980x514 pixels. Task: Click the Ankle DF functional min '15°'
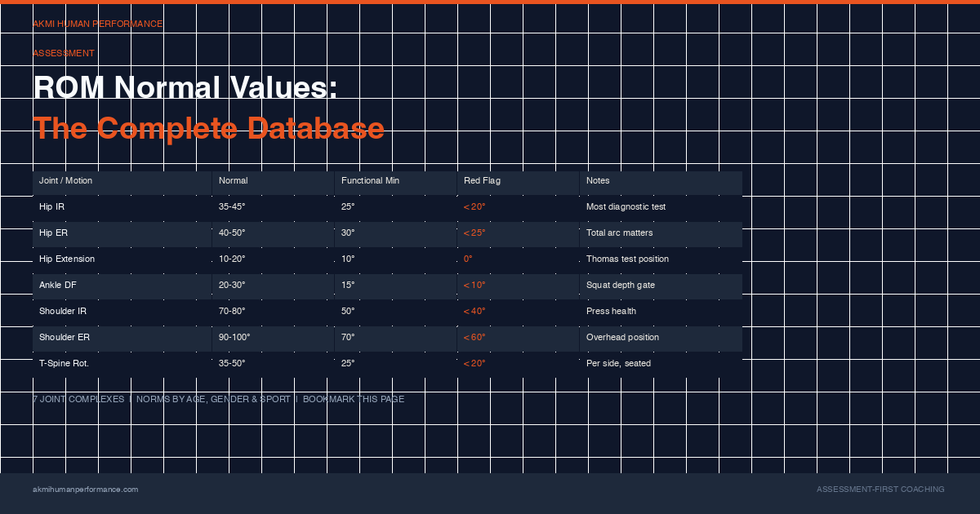tap(348, 286)
